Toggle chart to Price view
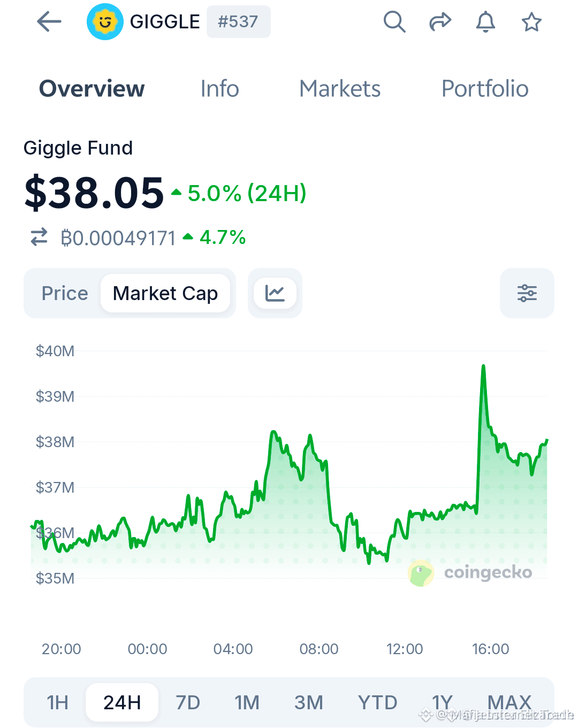 pos(65,293)
